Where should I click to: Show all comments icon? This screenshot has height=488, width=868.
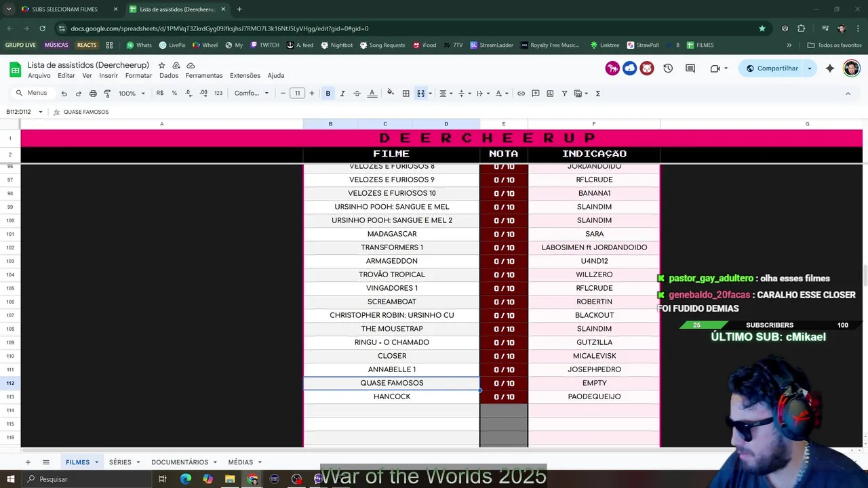690,68
